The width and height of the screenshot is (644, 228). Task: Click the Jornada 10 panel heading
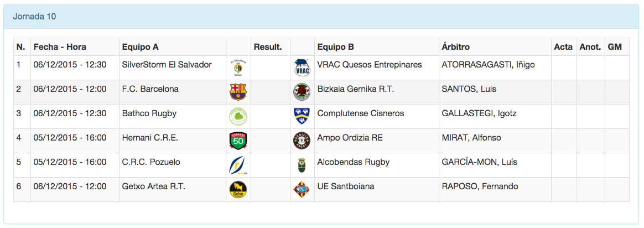[x=34, y=17]
